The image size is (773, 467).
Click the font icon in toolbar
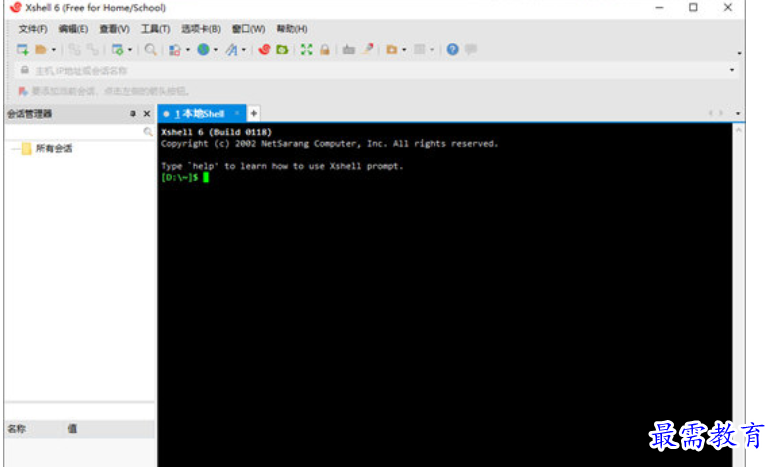231,49
